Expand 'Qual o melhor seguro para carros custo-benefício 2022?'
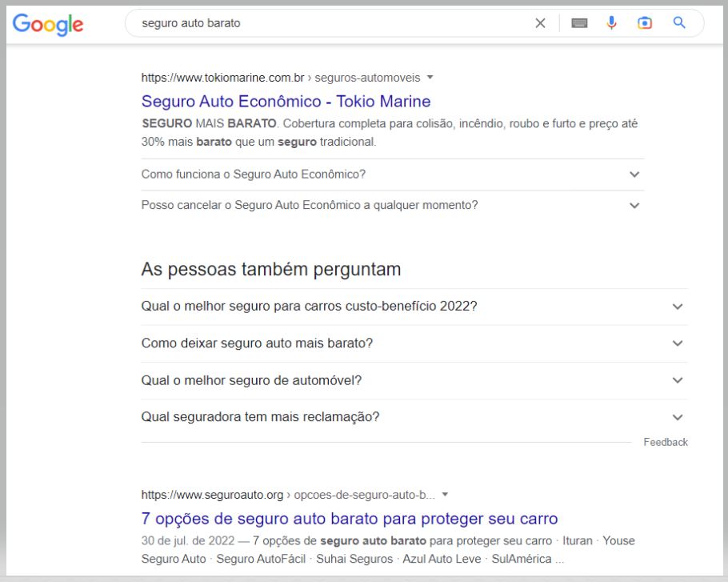This screenshot has height=582, width=728. tap(414, 307)
